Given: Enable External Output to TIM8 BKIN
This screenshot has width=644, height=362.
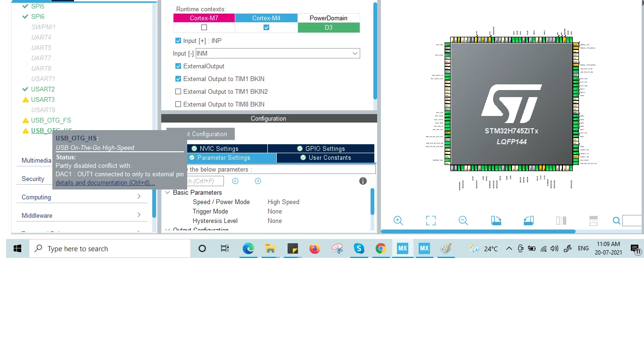Looking at the screenshot, I should pyautogui.click(x=178, y=104).
